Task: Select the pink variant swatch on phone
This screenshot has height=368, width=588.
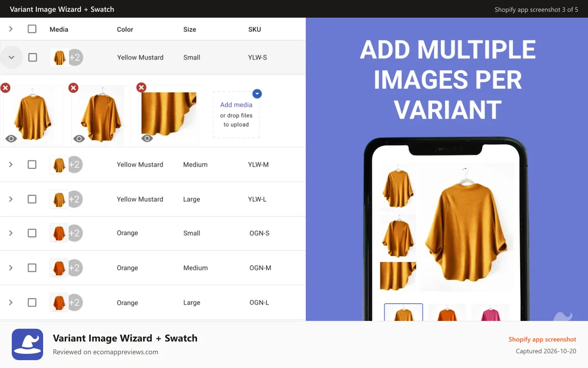Action: pos(490,313)
